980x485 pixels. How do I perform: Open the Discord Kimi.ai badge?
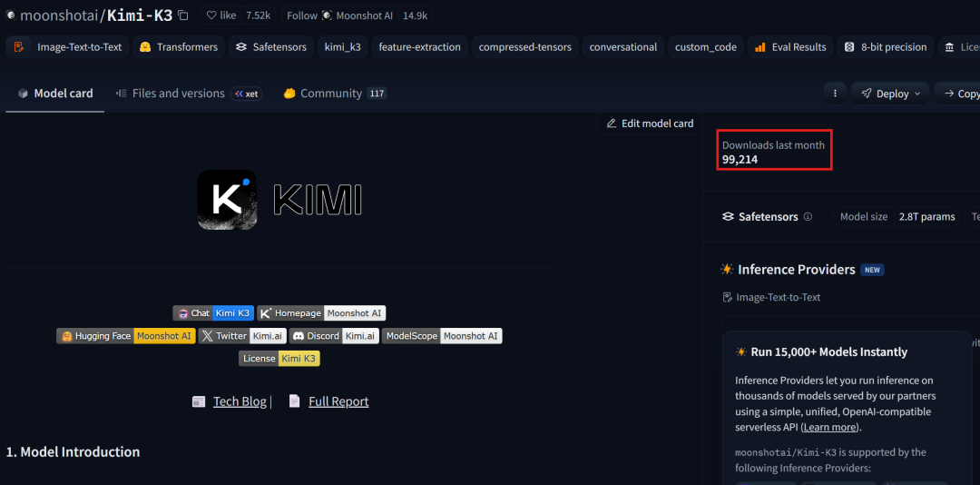tap(334, 336)
